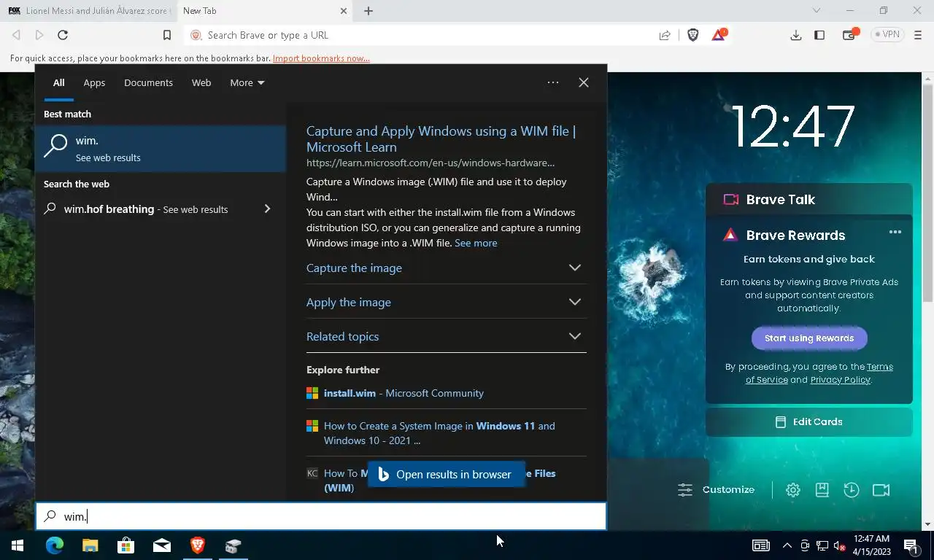Select the wim. best match result
Viewport: 934px width, 560px height.
[161, 148]
